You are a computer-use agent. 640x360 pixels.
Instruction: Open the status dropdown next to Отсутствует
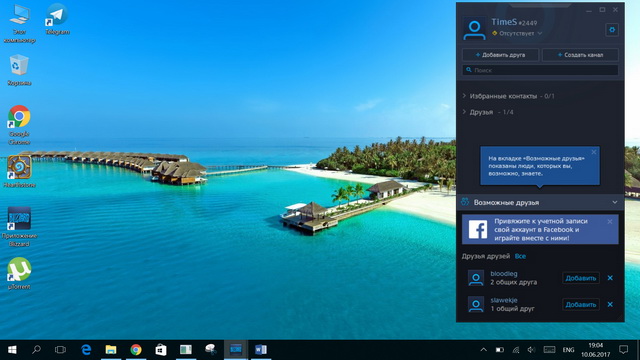pos(540,33)
